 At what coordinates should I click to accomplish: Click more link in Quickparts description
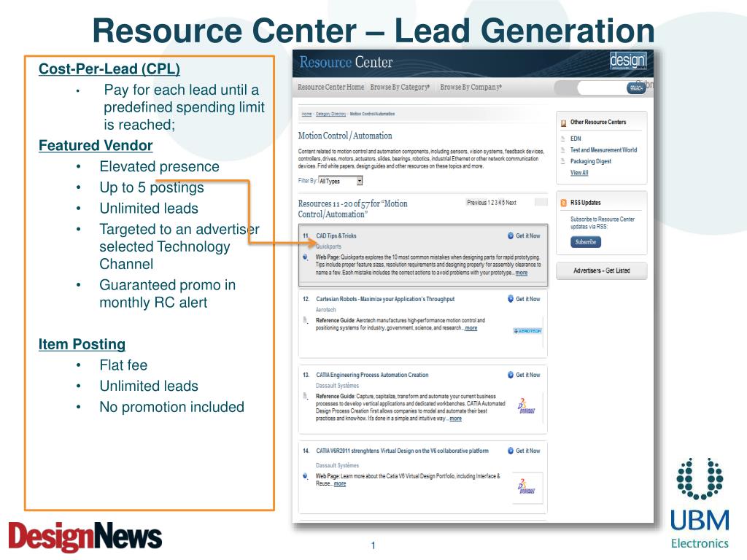pyautogui.click(x=522, y=273)
